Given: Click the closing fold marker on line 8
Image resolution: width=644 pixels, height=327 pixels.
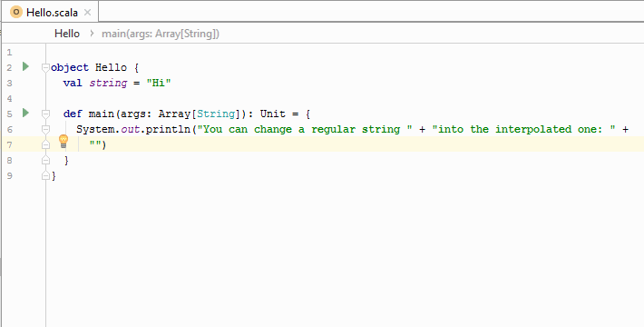Looking at the screenshot, I should (x=45, y=160).
